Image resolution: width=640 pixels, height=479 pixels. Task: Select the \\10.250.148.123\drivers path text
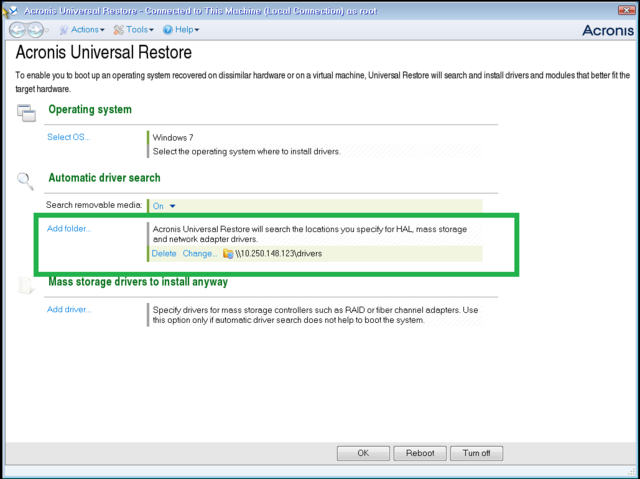(279, 253)
